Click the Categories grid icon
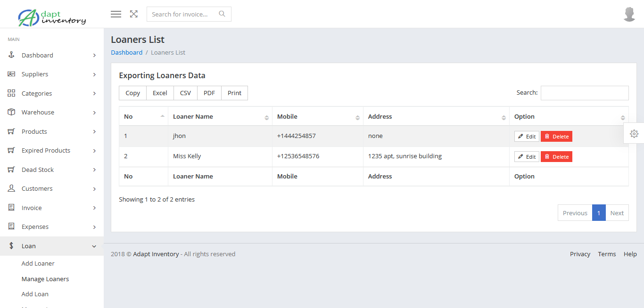This screenshot has width=644, height=308. (12, 93)
